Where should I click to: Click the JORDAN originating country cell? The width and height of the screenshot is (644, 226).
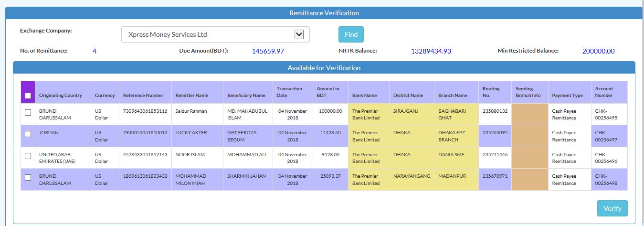(63, 136)
